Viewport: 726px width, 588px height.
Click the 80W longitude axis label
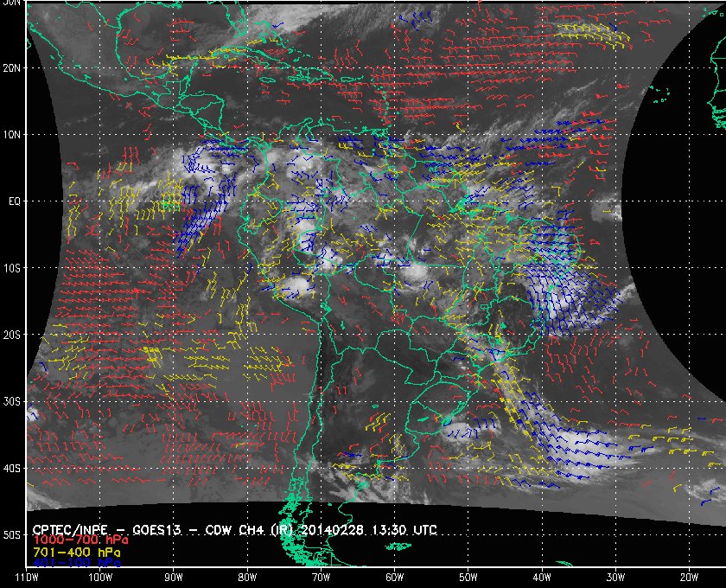[x=247, y=578]
